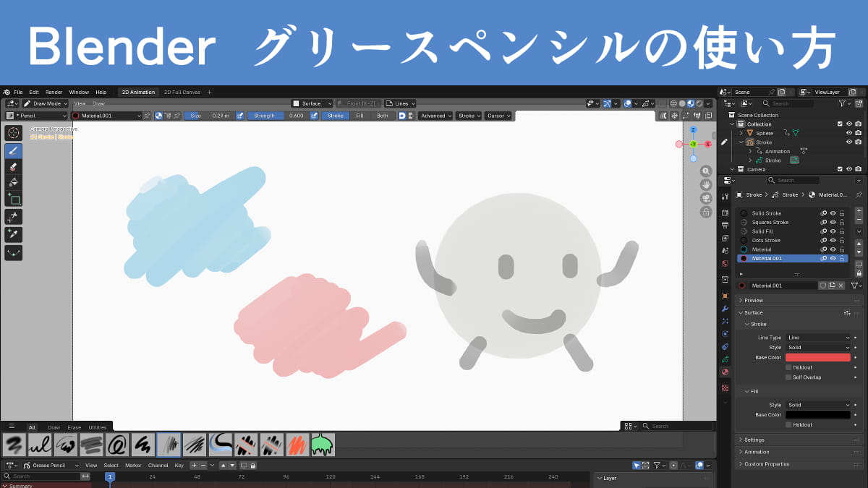This screenshot has height=488, width=868.
Task: Click the Stroke button in the brush settings header
Action: pyautogui.click(x=335, y=115)
